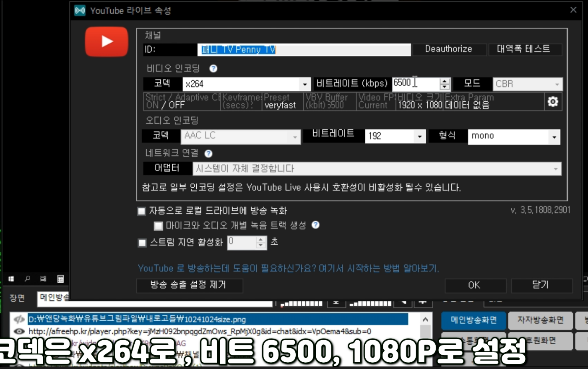Click 방송 송출 설정 제거 button
Image resolution: width=588 pixels, height=369 pixels.
pyautogui.click(x=189, y=285)
